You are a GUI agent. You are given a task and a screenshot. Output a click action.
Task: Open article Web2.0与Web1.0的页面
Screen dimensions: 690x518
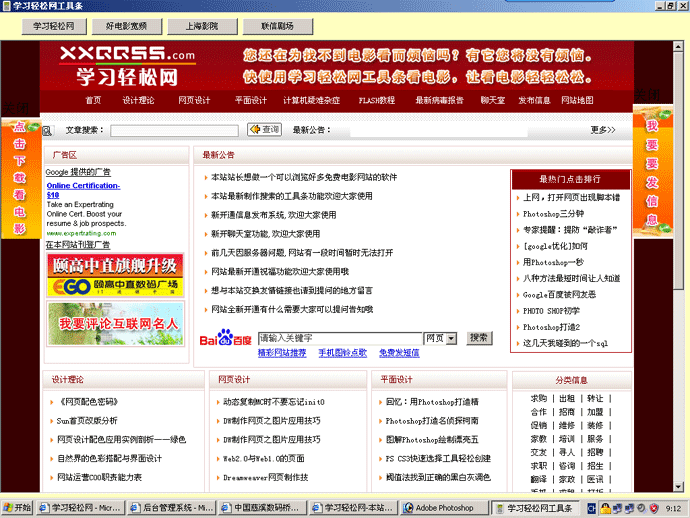coord(264,458)
